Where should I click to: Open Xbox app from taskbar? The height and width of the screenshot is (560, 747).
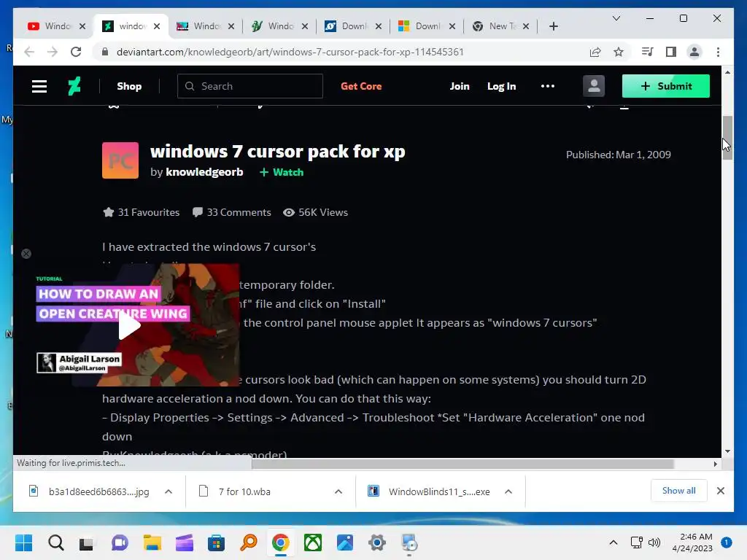312,542
